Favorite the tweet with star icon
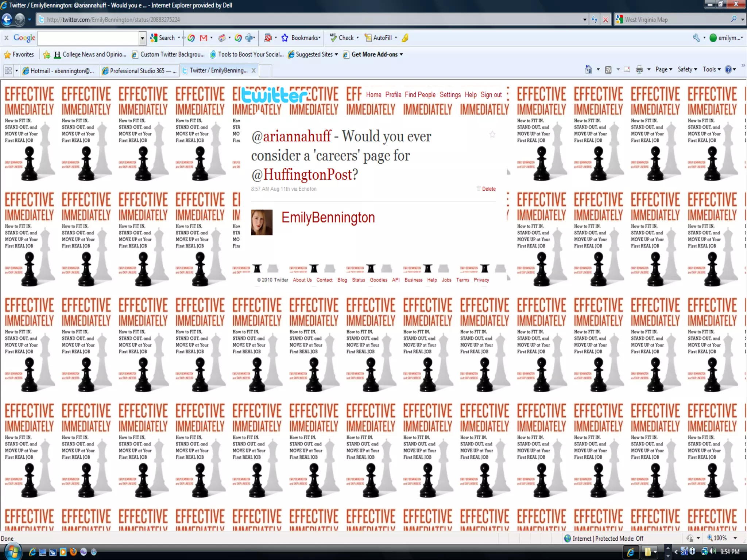747x560 pixels. coord(492,135)
